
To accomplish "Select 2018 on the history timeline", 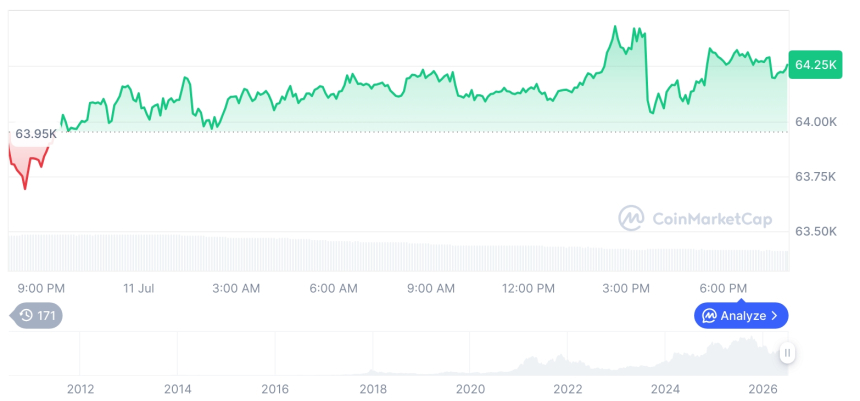I will pos(372,389).
